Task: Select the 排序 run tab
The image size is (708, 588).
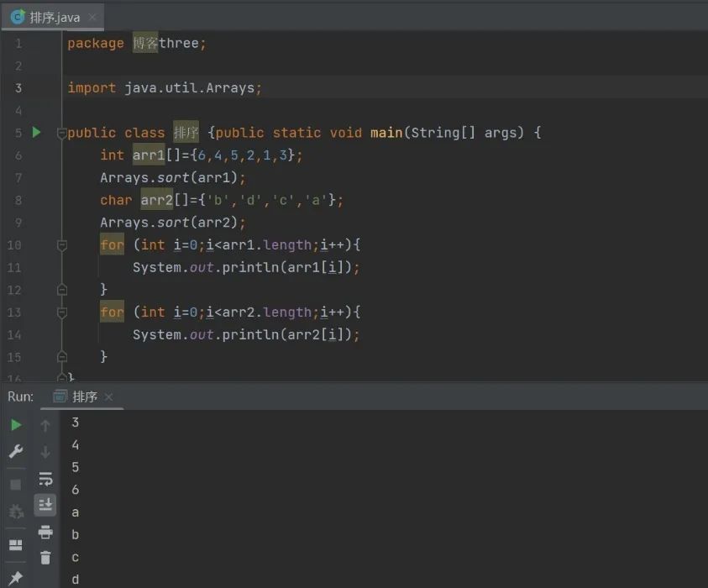Action: 81,396
